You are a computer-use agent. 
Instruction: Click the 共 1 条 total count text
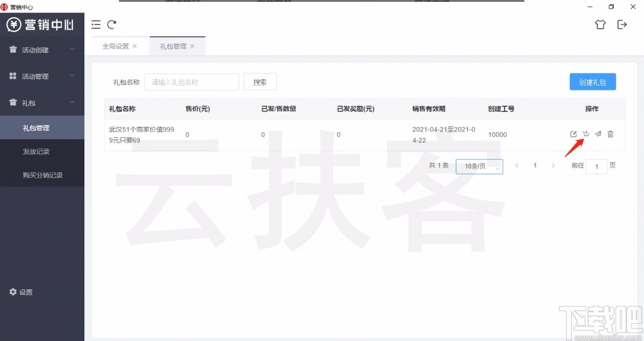pyautogui.click(x=439, y=165)
